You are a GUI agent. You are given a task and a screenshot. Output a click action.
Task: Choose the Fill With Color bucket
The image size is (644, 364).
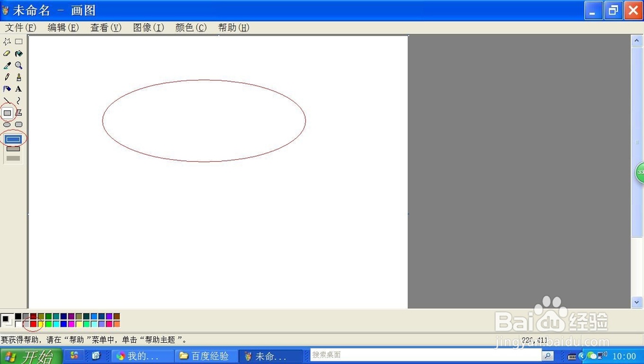click(x=19, y=53)
